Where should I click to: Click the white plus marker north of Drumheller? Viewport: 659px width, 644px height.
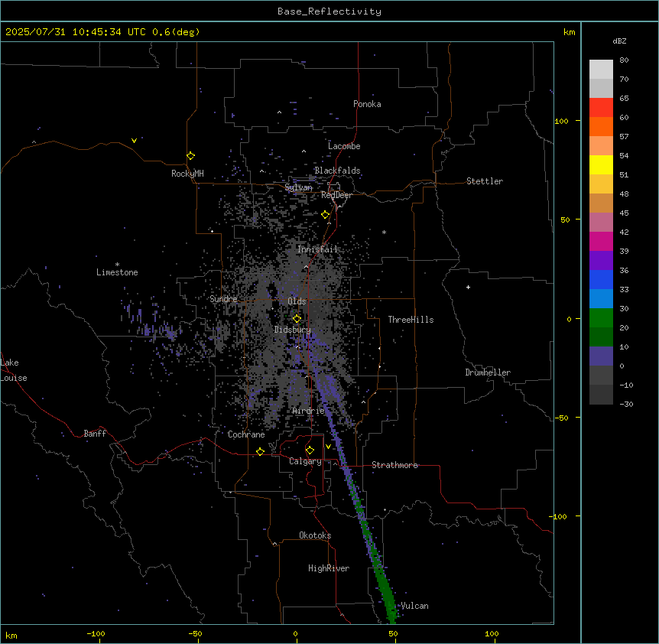[x=468, y=287]
